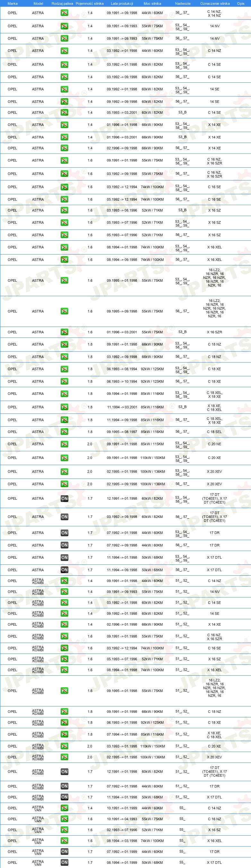Select petrol icon in Astra Kombi row 07.1994 -> 01.1998
The width and height of the screenshot is (251, 868).
[x=65, y=734]
